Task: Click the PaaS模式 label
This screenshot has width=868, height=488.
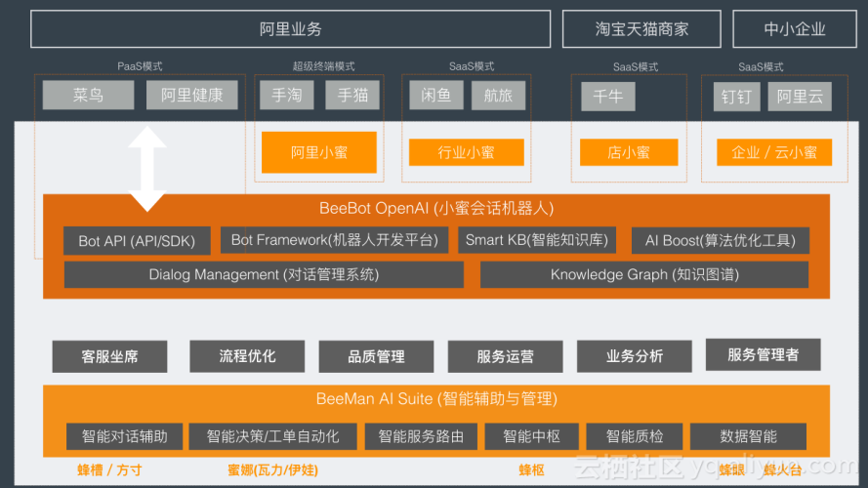Action: [140, 66]
